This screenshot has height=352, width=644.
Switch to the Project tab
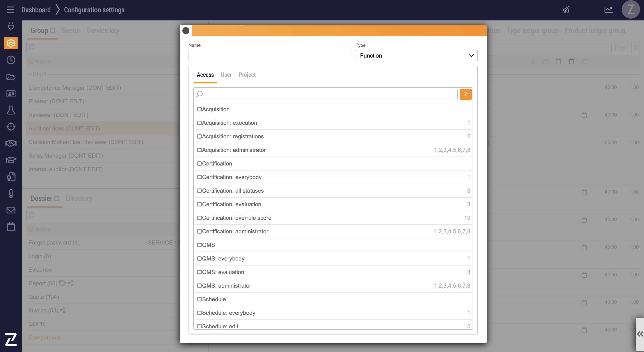pyautogui.click(x=247, y=75)
